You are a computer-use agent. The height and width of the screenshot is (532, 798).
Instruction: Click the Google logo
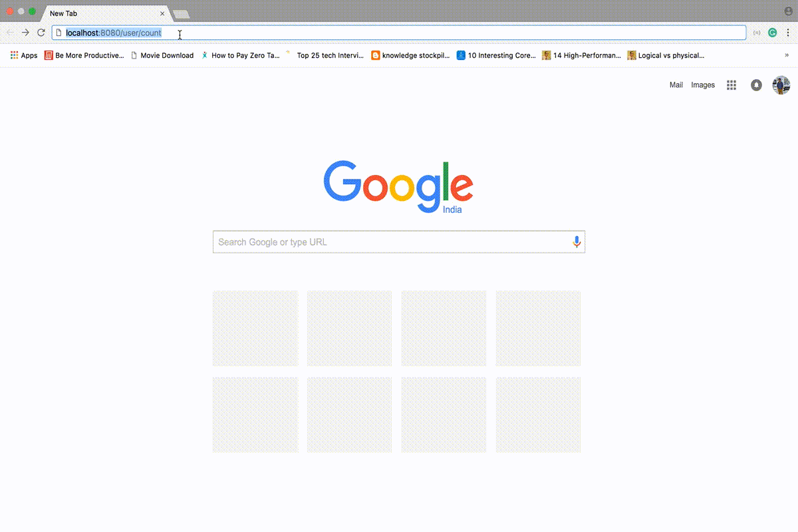click(398, 186)
